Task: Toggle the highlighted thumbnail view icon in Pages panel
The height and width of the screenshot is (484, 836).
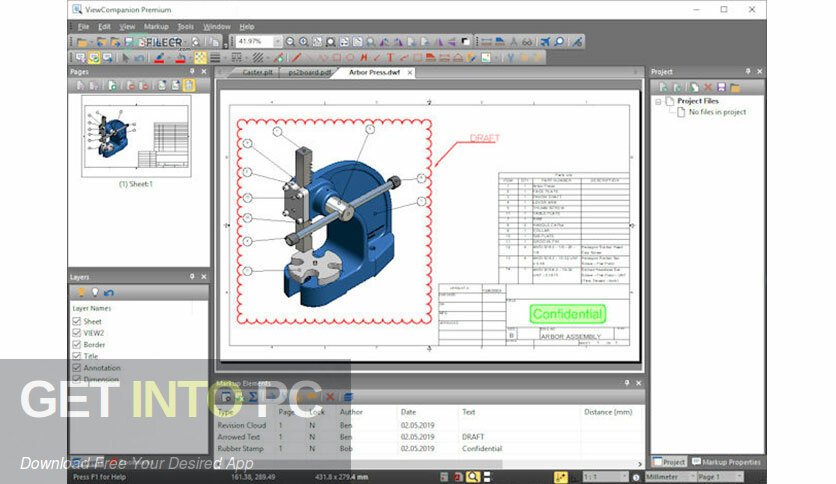Action: click(189, 85)
